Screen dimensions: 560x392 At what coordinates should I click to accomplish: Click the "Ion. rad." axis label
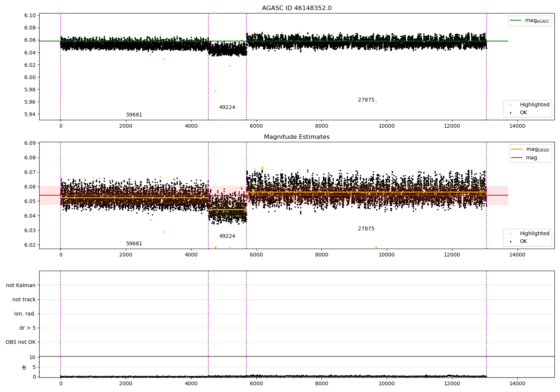coord(25,314)
